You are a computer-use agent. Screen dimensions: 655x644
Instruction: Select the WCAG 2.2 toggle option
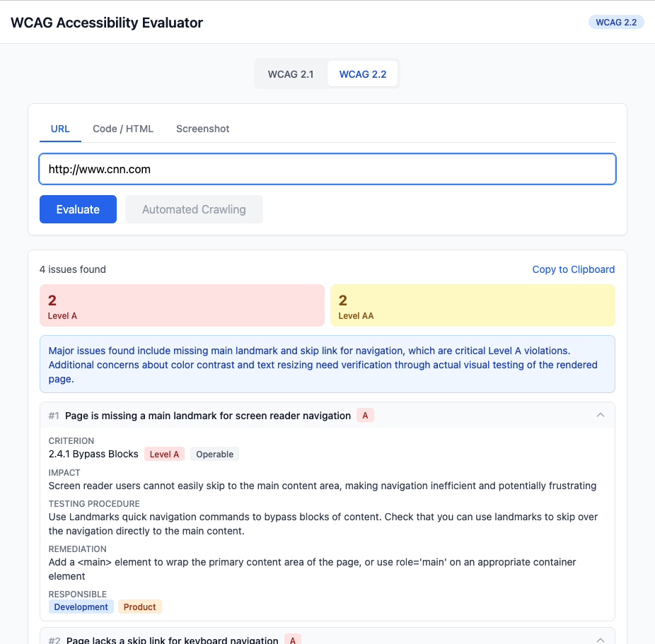tap(363, 74)
